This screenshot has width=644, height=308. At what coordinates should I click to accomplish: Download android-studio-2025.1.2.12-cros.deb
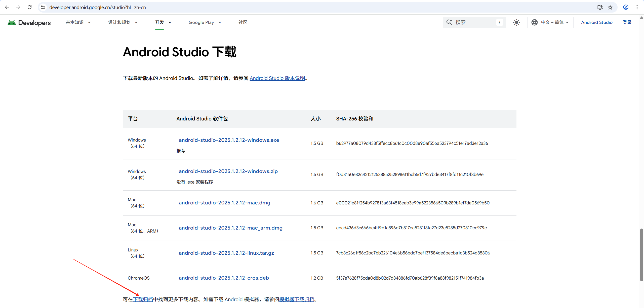pos(224,278)
